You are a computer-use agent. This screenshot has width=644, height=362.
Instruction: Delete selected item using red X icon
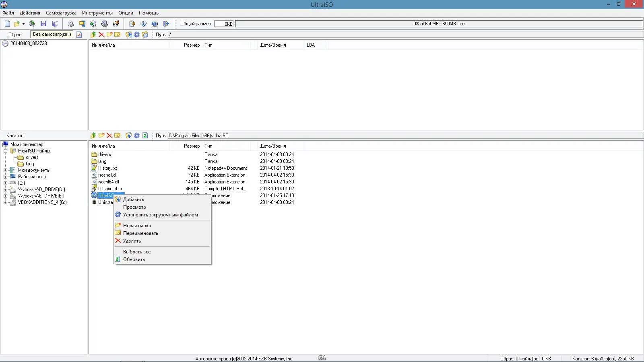101,35
